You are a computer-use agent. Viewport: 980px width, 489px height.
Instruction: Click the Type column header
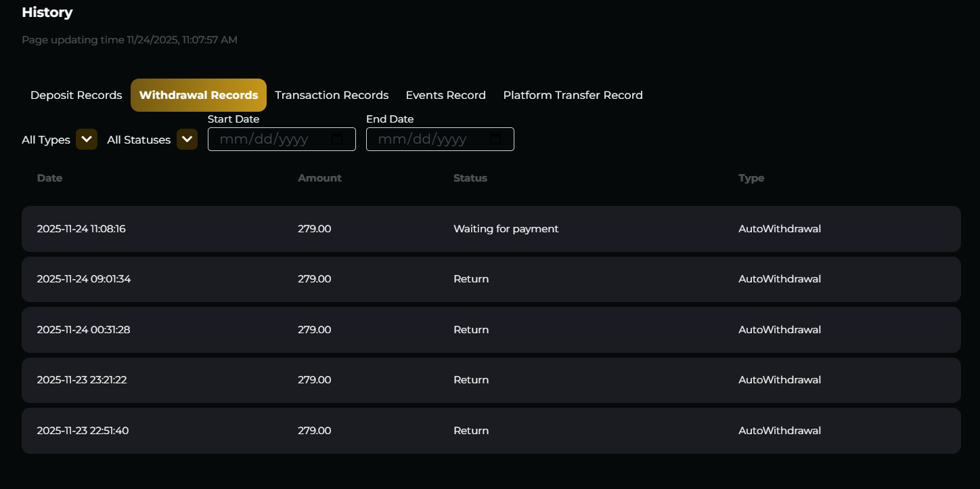751,178
